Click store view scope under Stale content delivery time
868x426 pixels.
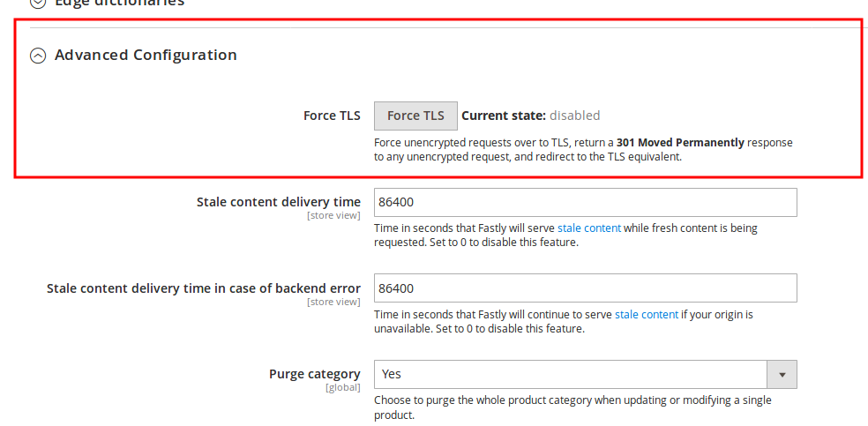click(x=333, y=216)
